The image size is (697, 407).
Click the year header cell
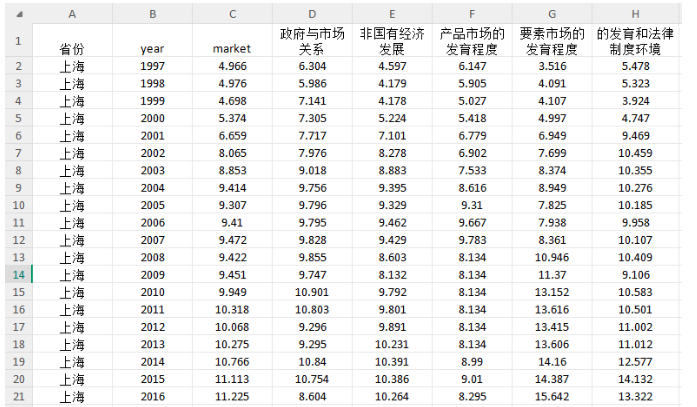(x=152, y=41)
